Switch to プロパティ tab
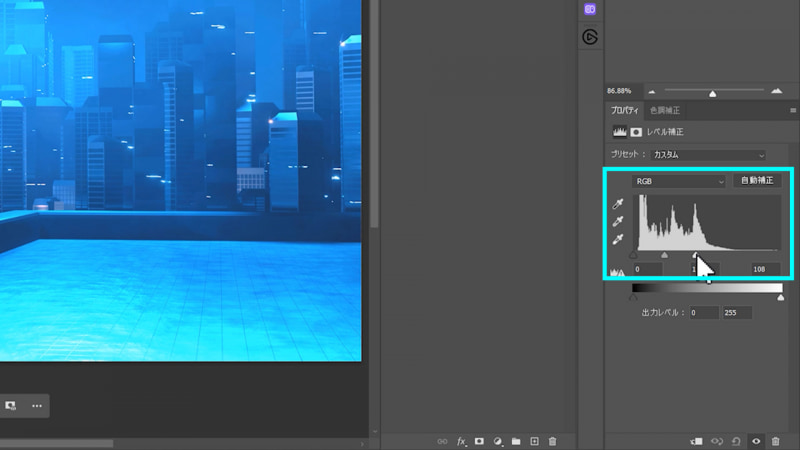This screenshot has height=450, width=800. coord(624,110)
